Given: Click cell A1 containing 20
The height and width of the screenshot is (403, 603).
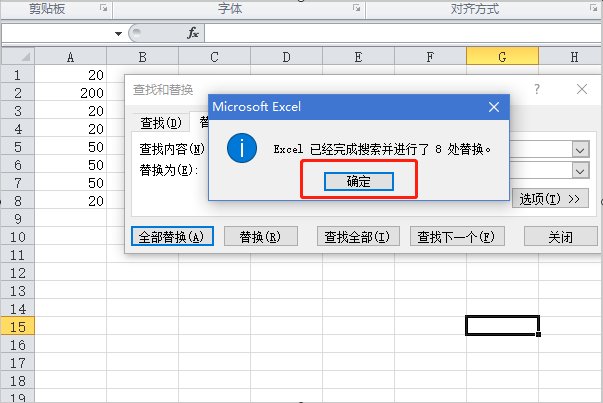Looking at the screenshot, I should (70, 75).
